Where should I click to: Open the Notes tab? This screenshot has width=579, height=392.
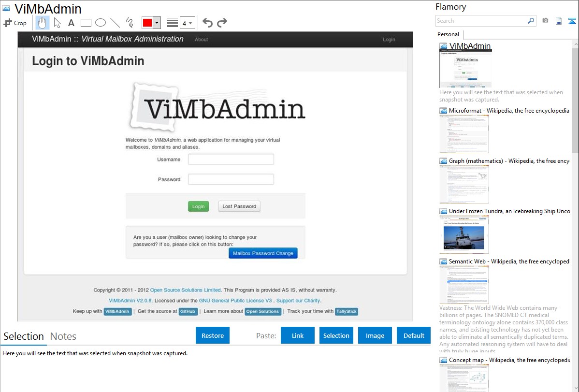coord(63,336)
